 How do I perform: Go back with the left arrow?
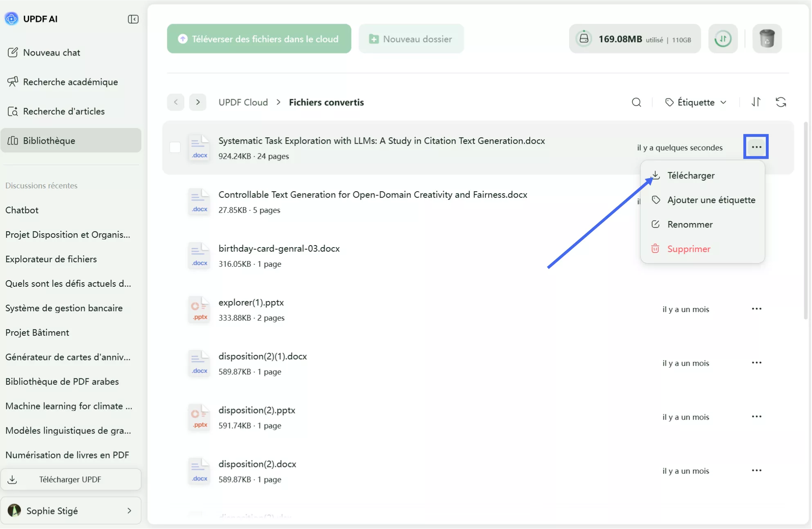point(176,102)
